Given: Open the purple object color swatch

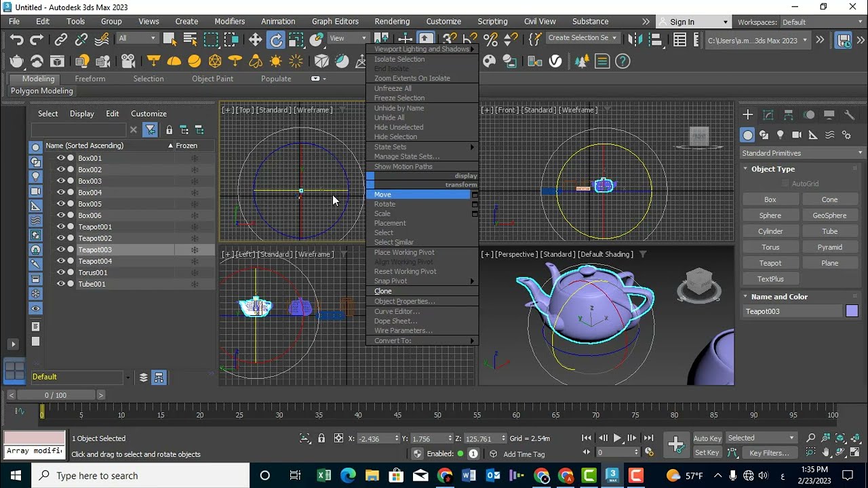Looking at the screenshot, I should (x=852, y=311).
